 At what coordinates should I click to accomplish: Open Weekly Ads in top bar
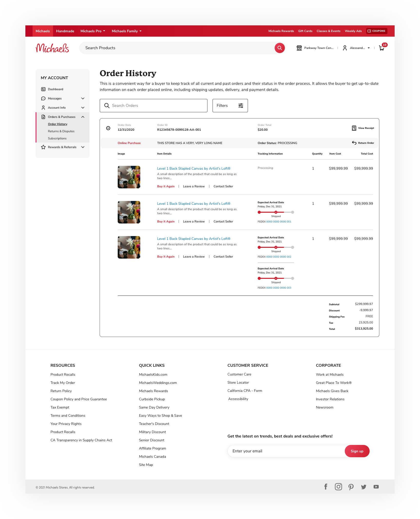click(353, 31)
